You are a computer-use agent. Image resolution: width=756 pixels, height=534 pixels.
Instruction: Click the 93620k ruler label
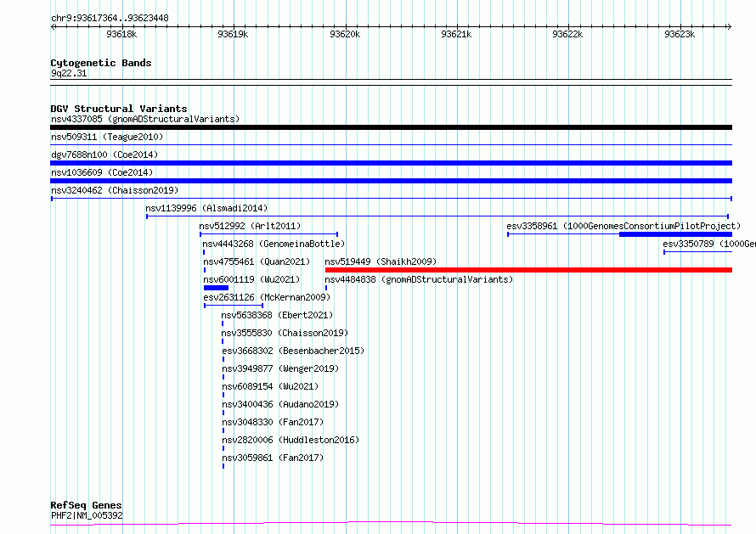point(345,34)
